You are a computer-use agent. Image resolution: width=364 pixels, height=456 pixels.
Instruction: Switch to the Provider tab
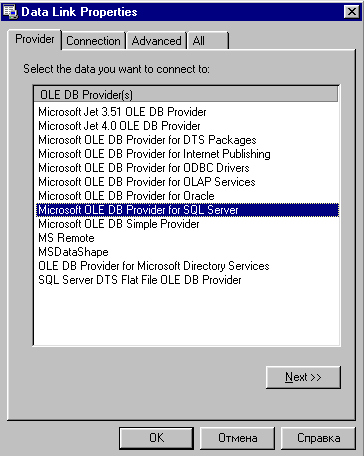pos(35,39)
